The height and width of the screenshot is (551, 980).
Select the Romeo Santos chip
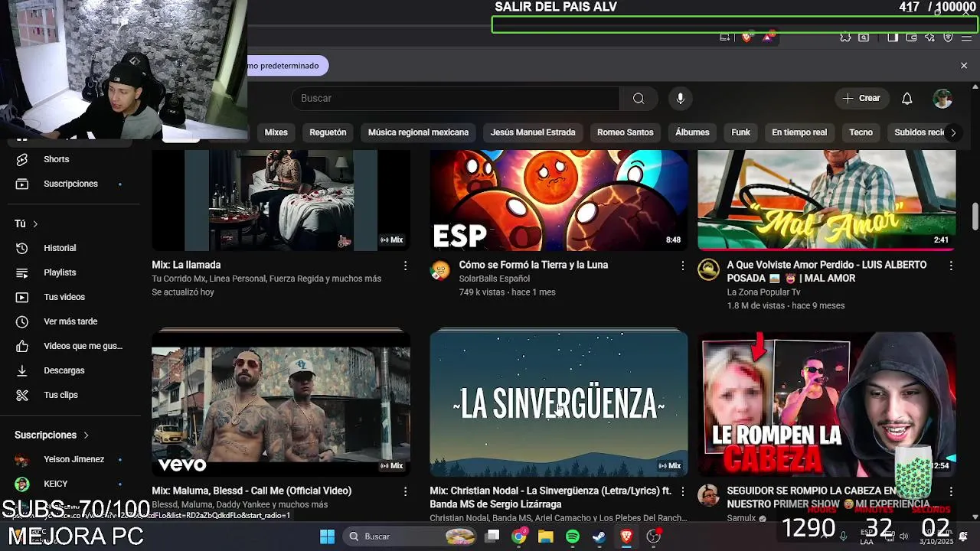[625, 132]
